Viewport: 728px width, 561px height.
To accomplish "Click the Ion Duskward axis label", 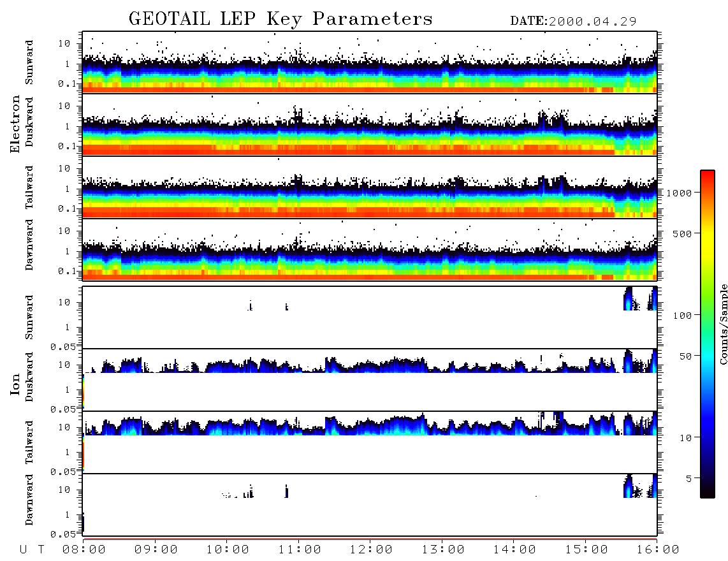I will coord(29,377).
